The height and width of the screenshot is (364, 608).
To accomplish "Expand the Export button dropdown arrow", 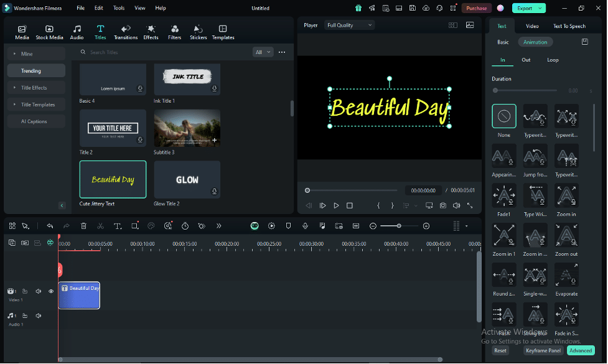I will click(539, 8).
